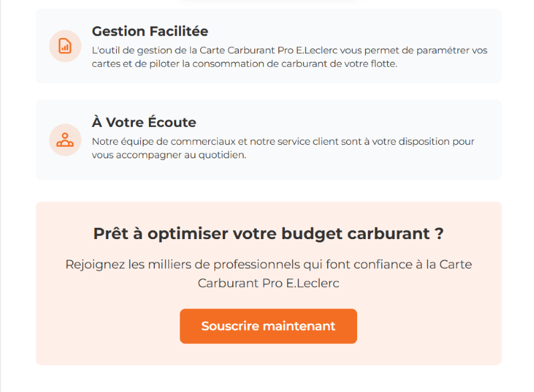Viewport: 534px width, 392px height.
Task: Click the line "cartes et de piloter la consommation"
Action: [244, 64]
